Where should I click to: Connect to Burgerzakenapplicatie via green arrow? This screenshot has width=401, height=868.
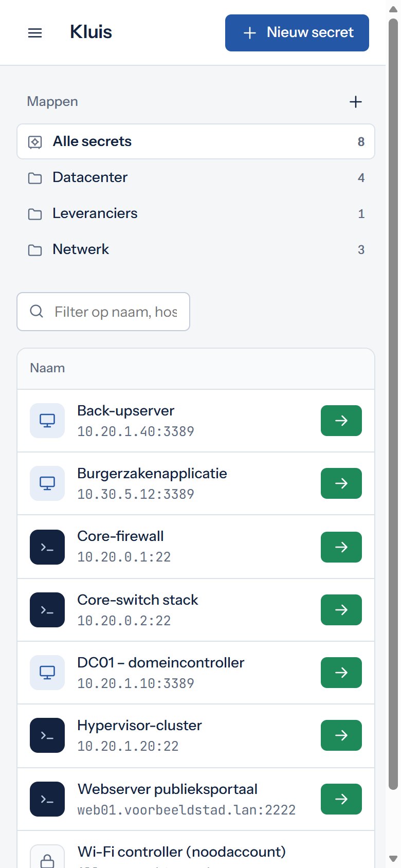(341, 483)
